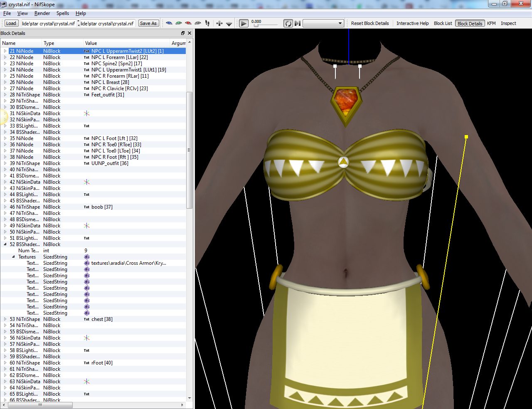
Task: Click the Txt icon on 33 BSLighti row
Action: 86,126
